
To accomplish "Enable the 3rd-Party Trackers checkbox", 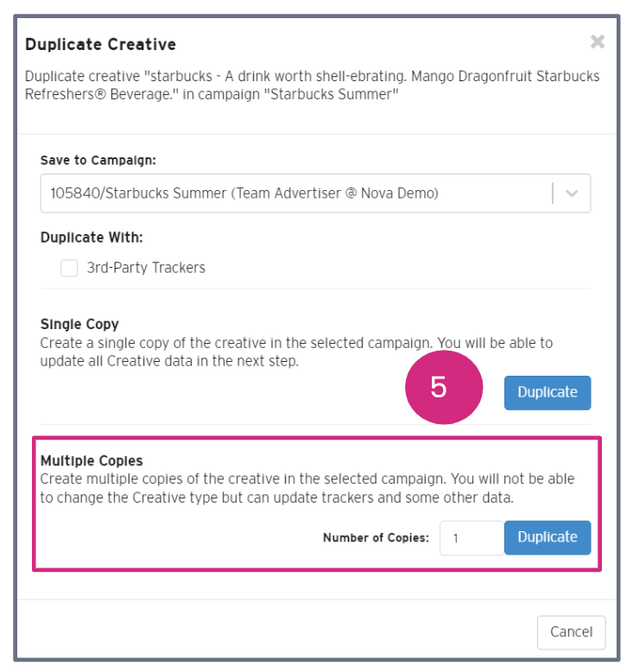I will click(69, 268).
